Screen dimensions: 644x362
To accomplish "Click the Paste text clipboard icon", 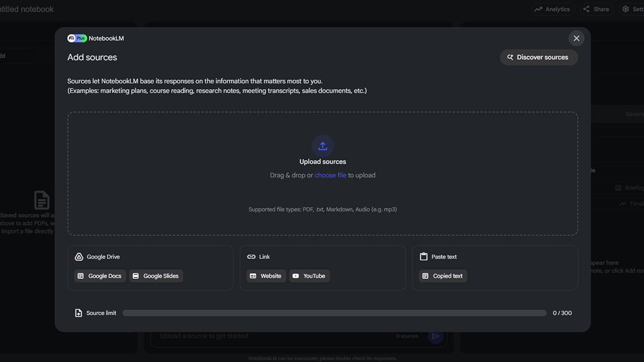I will [423, 257].
